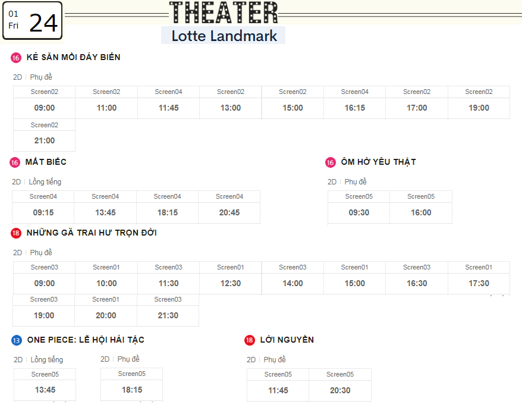
Task: Choose the 20:45 Mắt Biếc showtime
Action: (229, 207)
